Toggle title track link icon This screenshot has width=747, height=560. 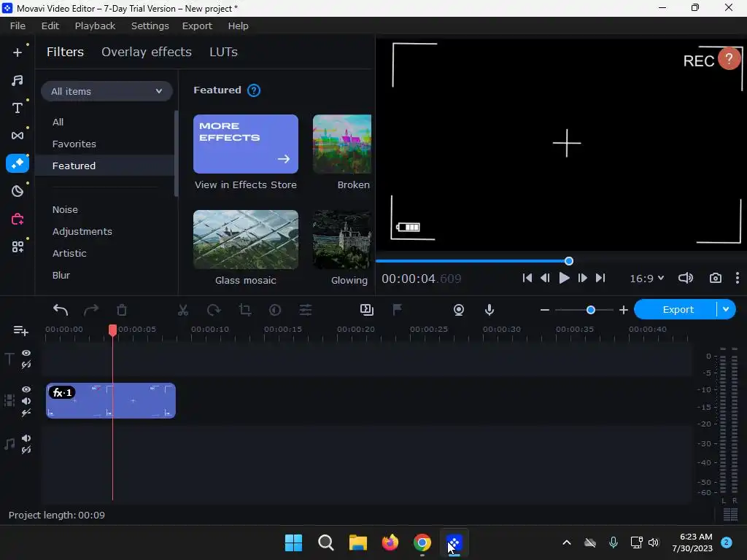[26, 365]
